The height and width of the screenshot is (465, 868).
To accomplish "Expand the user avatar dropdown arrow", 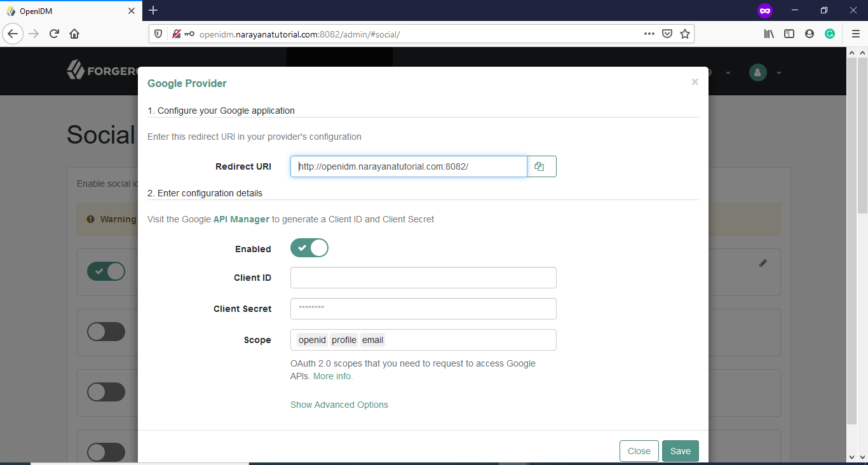I will [778, 73].
